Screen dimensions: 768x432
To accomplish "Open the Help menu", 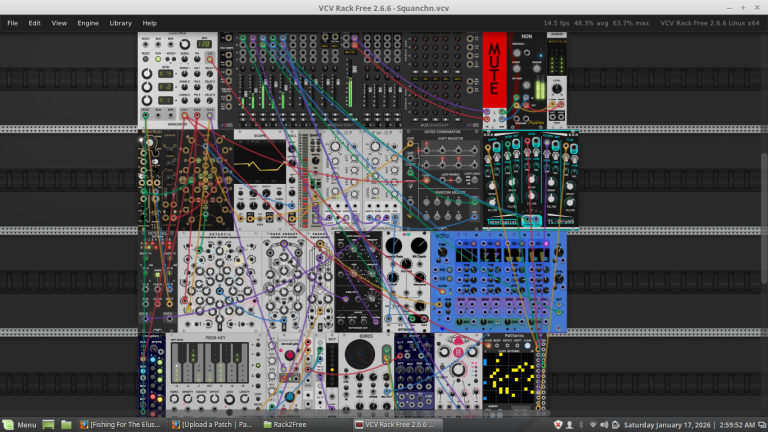I will (149, 23).
